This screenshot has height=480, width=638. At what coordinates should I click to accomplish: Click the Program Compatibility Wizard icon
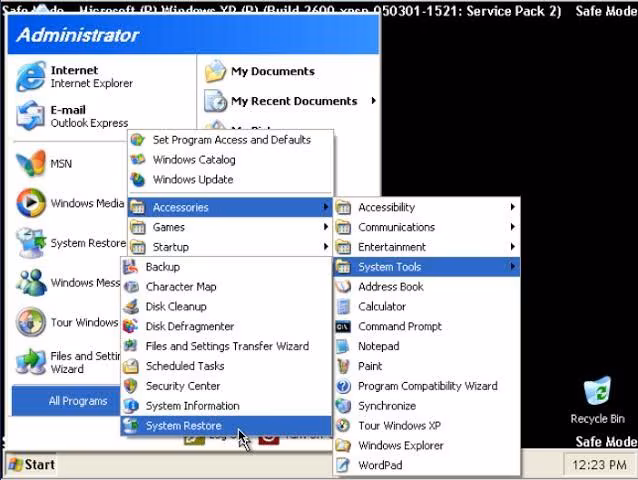[x=343, y=386]
